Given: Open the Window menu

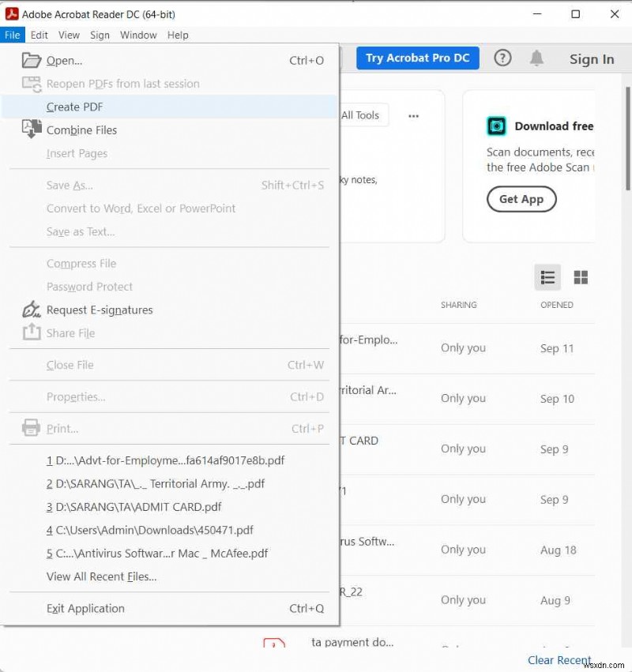Looking at the screenshot, I should coord(138,35).
